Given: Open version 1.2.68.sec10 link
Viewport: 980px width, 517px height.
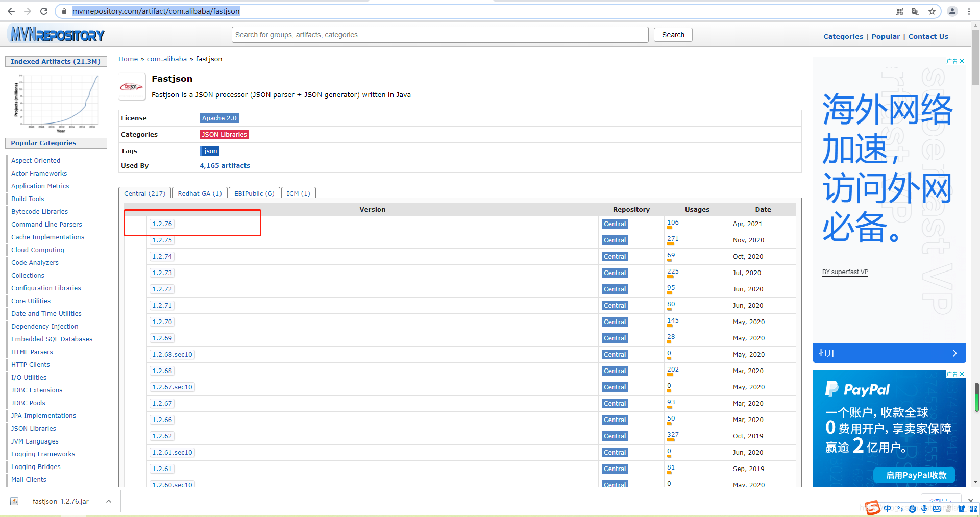Looking at the screenshot, I should point(172,354).
